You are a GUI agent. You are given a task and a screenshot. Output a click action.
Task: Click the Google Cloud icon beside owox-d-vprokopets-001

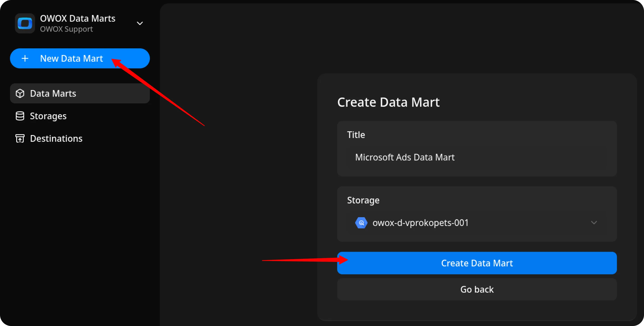tap(361, 223)
